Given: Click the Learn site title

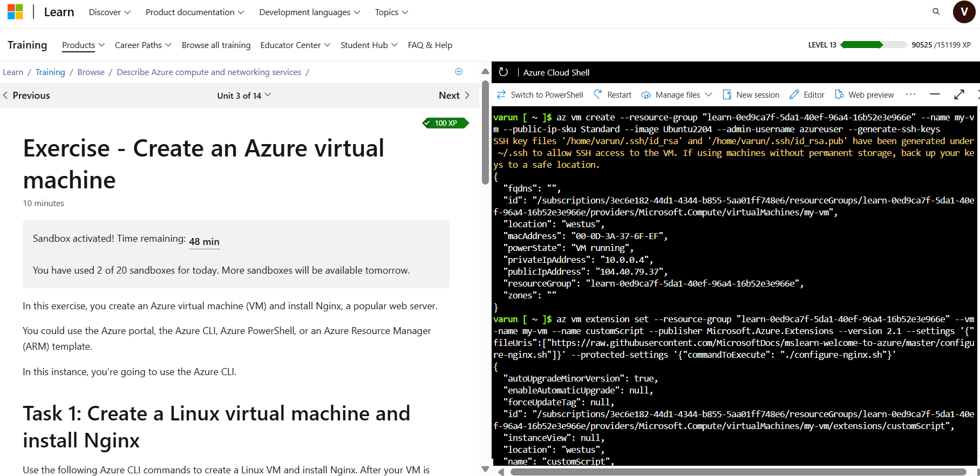Looking at the screenshot, I should click(x=59, y=12).
